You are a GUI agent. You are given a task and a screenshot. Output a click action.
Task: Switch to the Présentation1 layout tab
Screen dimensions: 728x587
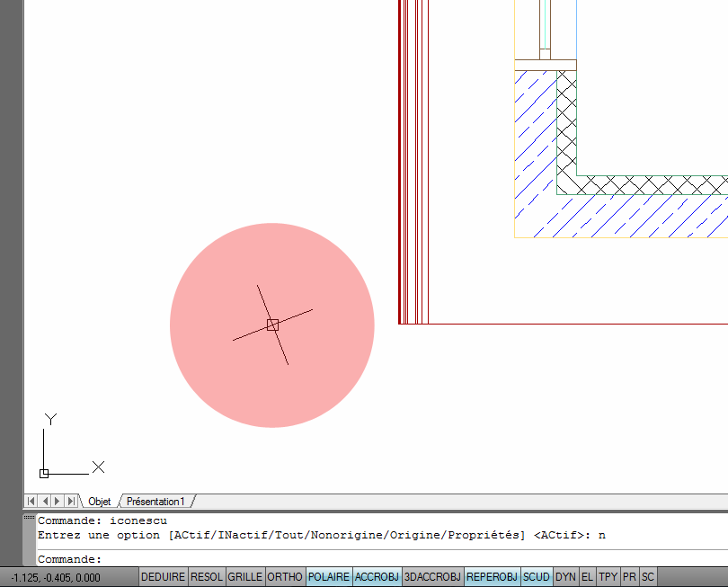[155, 502]
